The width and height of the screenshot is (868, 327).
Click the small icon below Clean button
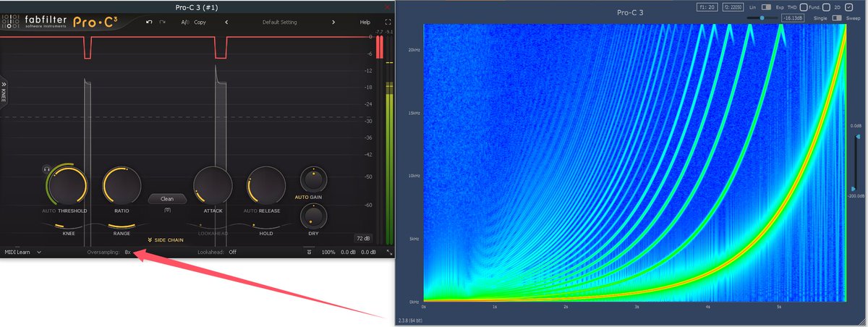tap(167, 211)
